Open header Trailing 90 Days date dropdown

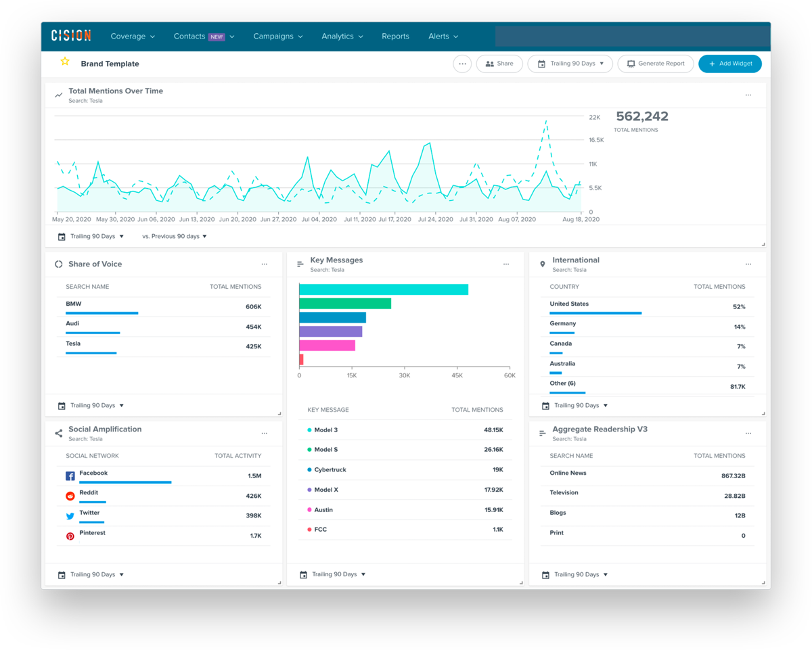pyautogui.click(x=570, y=64)
